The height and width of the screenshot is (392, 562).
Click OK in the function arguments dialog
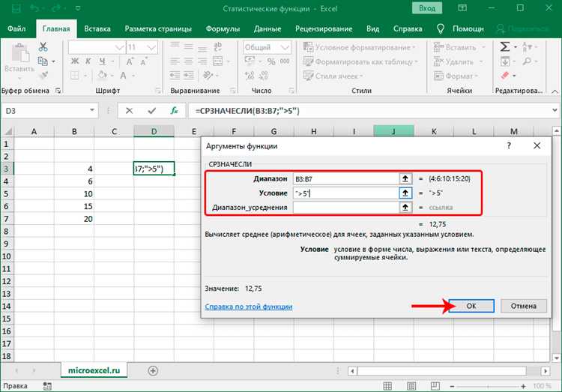click(x=471, y=306)
